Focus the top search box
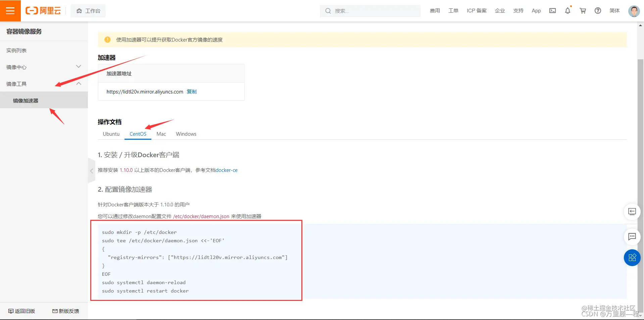 370,11
